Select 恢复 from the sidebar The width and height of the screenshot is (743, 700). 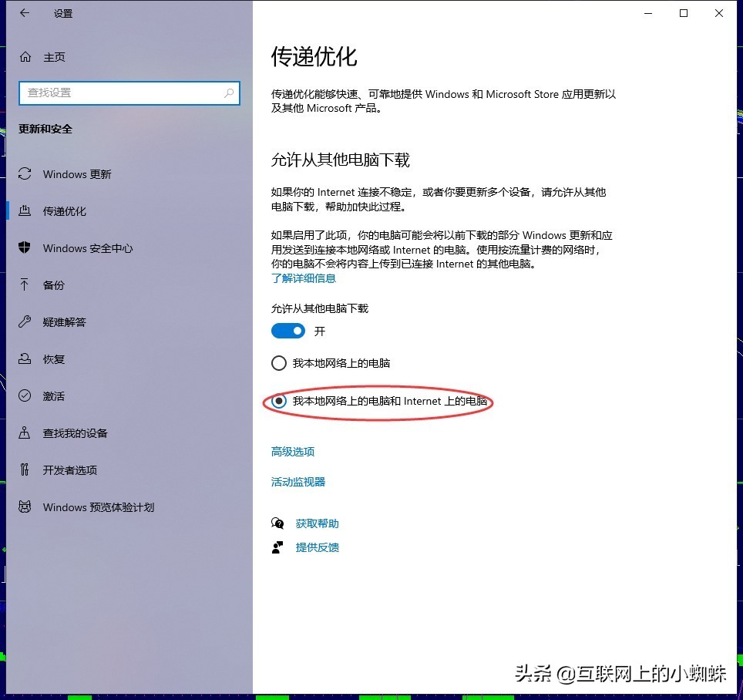[53, 359]
